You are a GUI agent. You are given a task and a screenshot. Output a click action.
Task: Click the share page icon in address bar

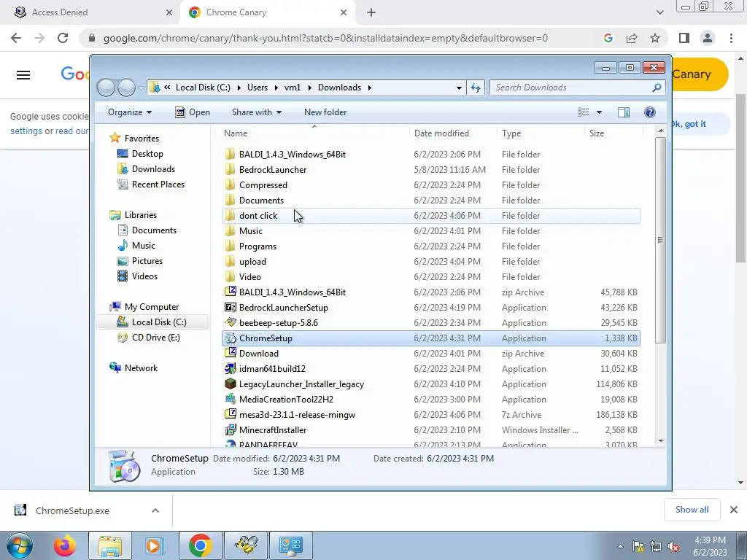632,38
